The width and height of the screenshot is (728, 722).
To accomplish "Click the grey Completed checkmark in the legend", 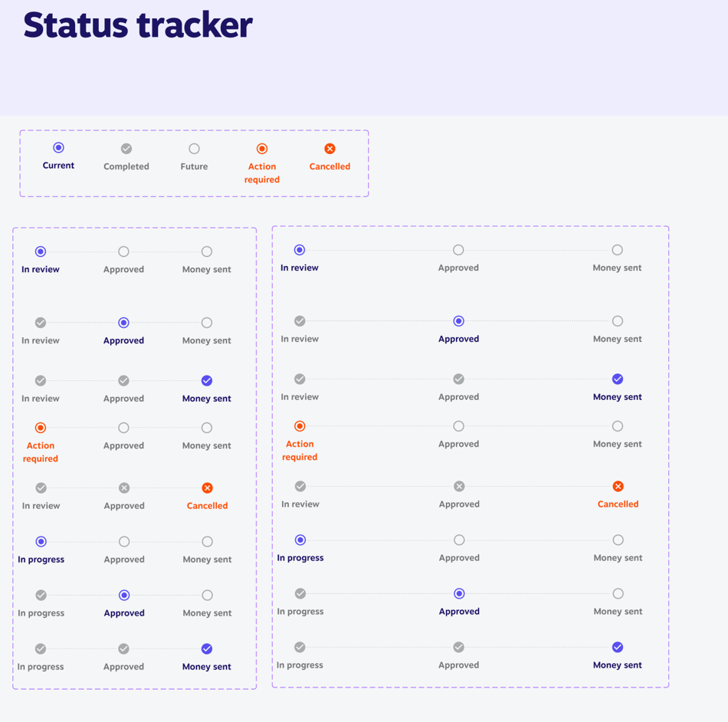I will pyautogui.click(x=126, y=149).
